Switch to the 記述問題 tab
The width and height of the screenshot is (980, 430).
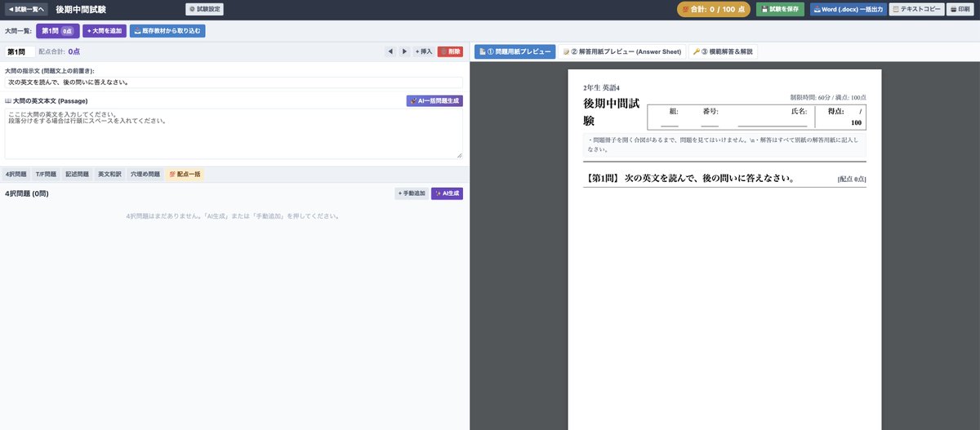click(x=78, y=175)
